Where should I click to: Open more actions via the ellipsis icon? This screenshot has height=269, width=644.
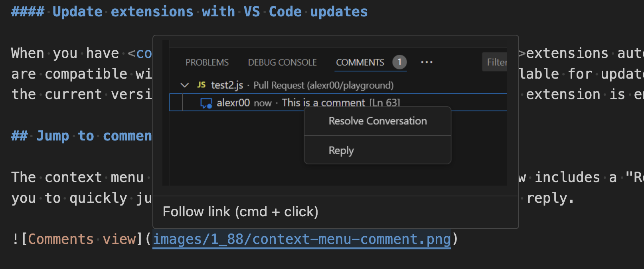pos(427,62)
